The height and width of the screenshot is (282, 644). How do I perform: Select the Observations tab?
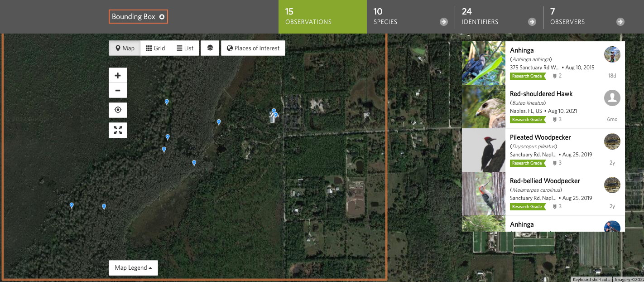[322, 17]
